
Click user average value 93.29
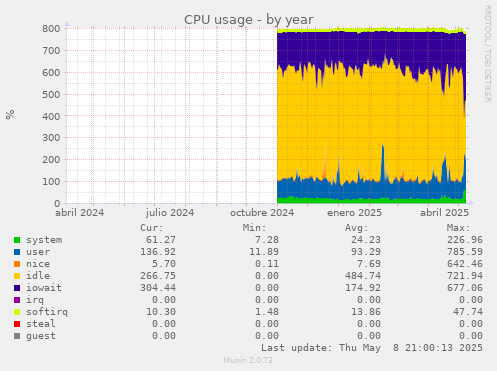pos(366,252)
